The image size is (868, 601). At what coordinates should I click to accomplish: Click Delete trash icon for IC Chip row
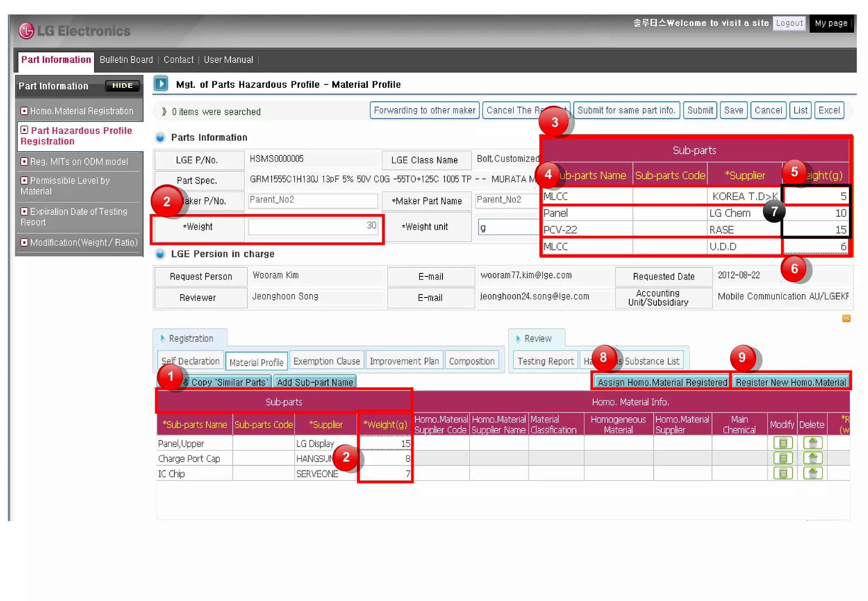tap(812, 473)
